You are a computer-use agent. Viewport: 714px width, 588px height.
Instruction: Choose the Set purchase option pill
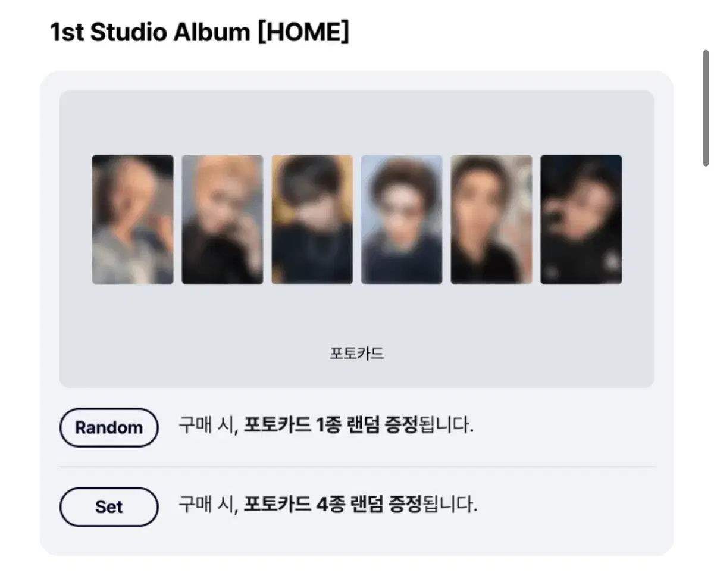109,507
